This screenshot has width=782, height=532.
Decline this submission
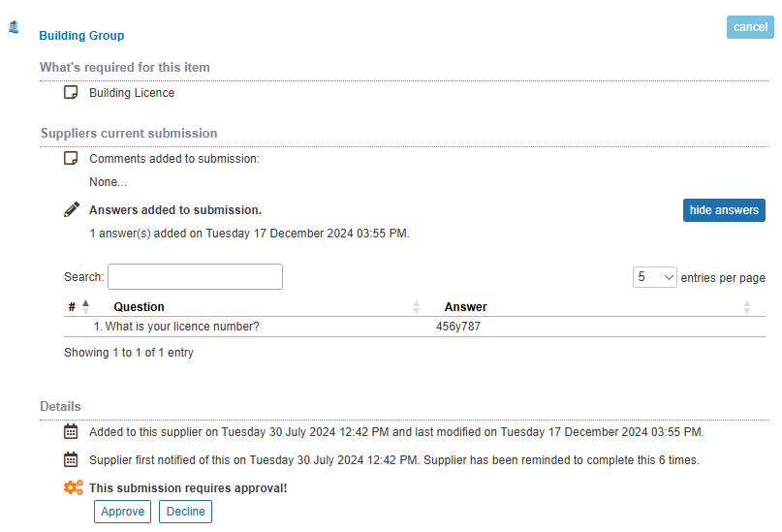pyautogui.click(x=185, y=512)
